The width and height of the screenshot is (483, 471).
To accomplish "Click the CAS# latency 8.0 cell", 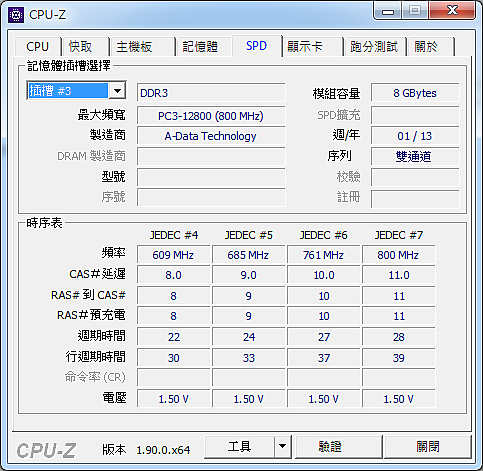I will click(x=173, y=275).
